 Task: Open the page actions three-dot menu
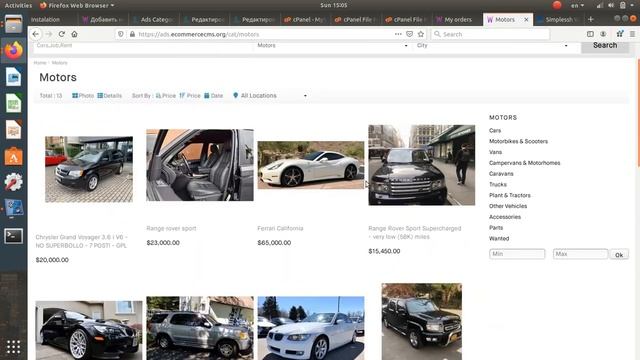point(398,34)
